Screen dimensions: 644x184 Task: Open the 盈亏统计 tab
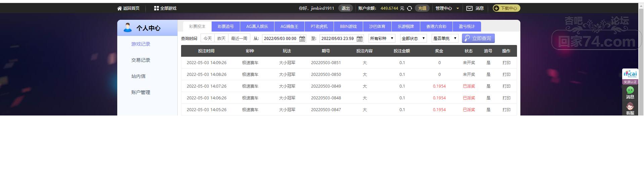(x=467, y=27)
